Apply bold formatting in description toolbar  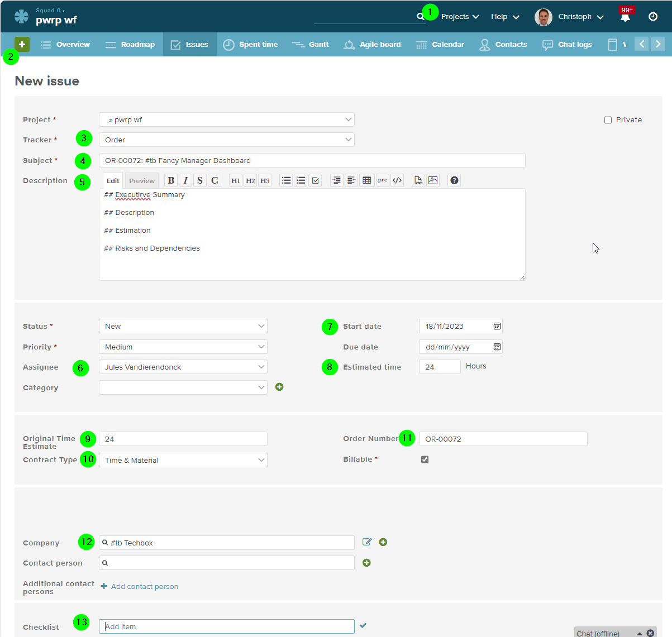[171, 180]
